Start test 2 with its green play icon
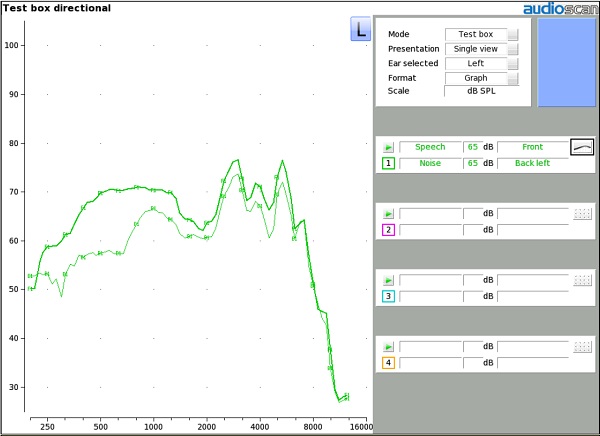Image resolution: width=600 pixels, height=436 pixels. [388, 214]
